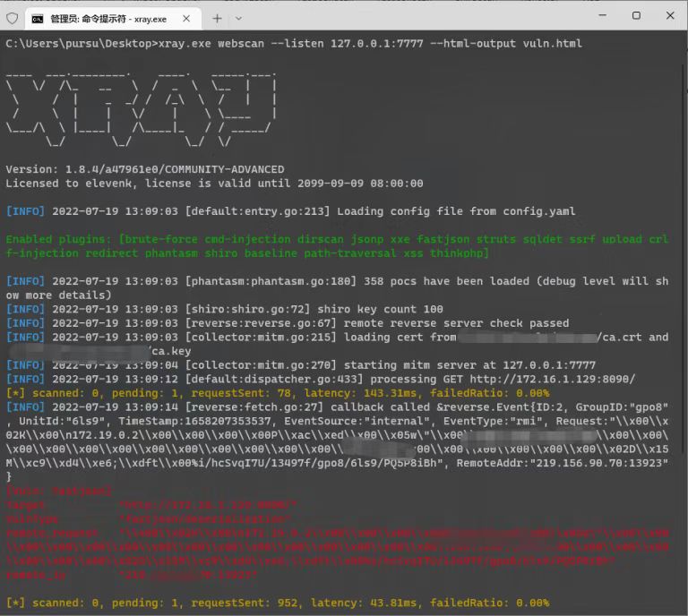Viewport: 688px width, 616px height.
Task: Click the processing GET http://172.16.1.129:8090/ line
Action: (321, 379)
